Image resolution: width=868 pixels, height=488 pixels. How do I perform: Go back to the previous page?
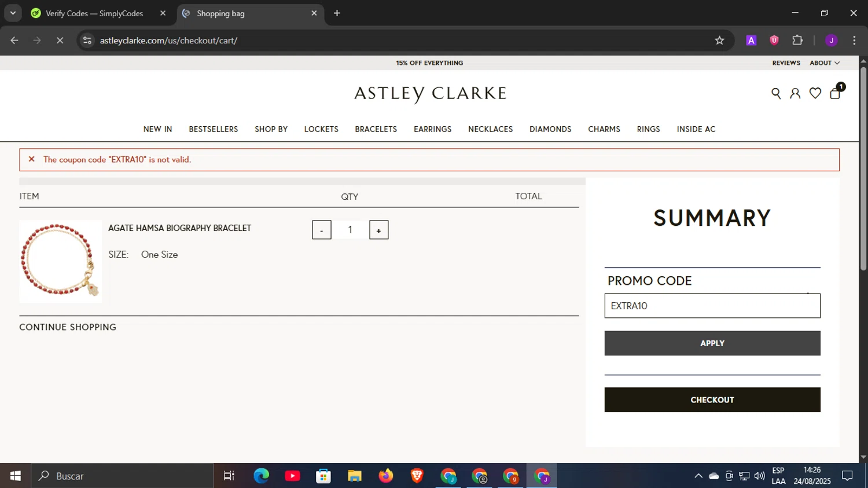[x=14, y=41]
